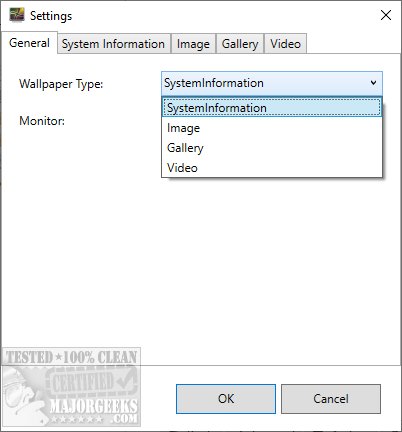Click the Monitor label

(42, 121)
